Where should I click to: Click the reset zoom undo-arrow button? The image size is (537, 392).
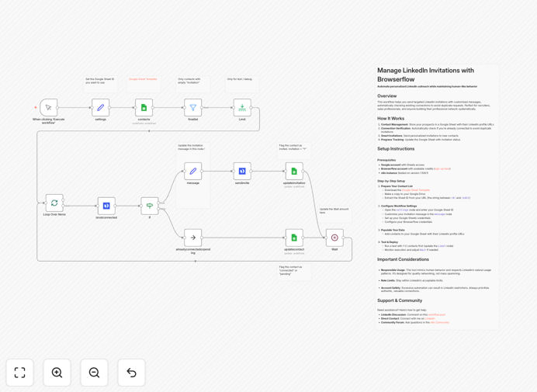[131, 373]
